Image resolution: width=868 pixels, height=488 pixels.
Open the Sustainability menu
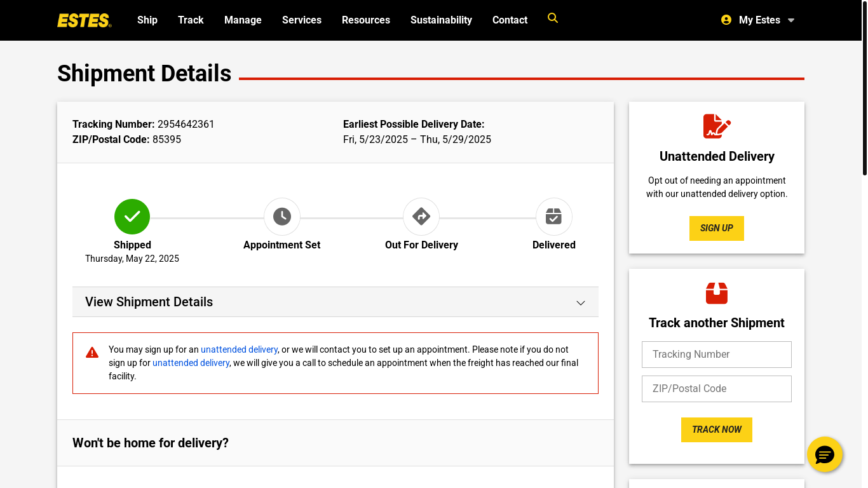pos(441,20)
